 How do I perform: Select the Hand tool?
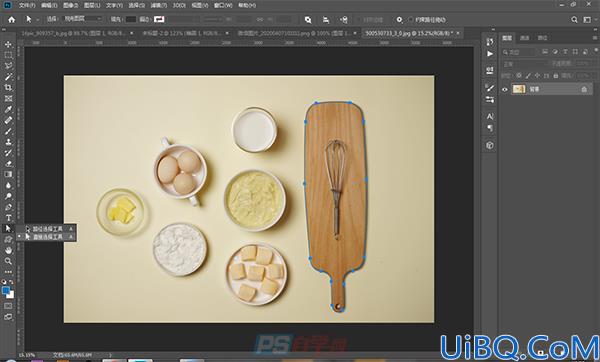(x=8, y=250)
